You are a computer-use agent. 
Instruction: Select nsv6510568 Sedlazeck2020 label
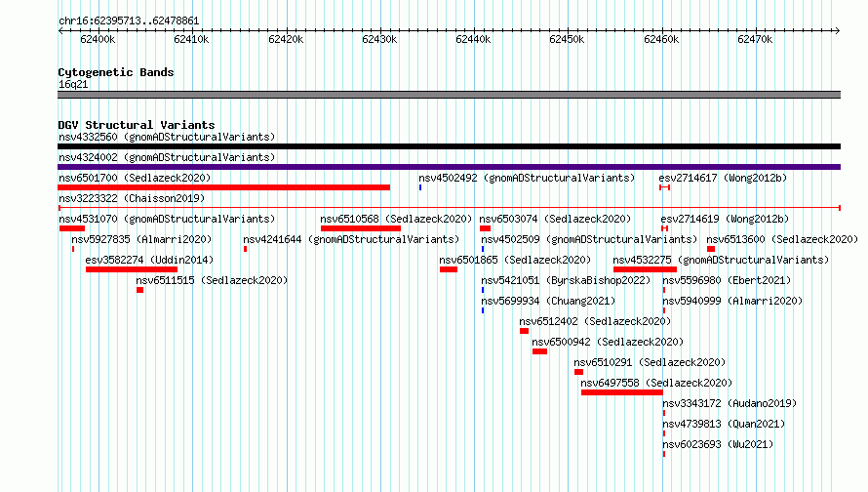[396, 219]
